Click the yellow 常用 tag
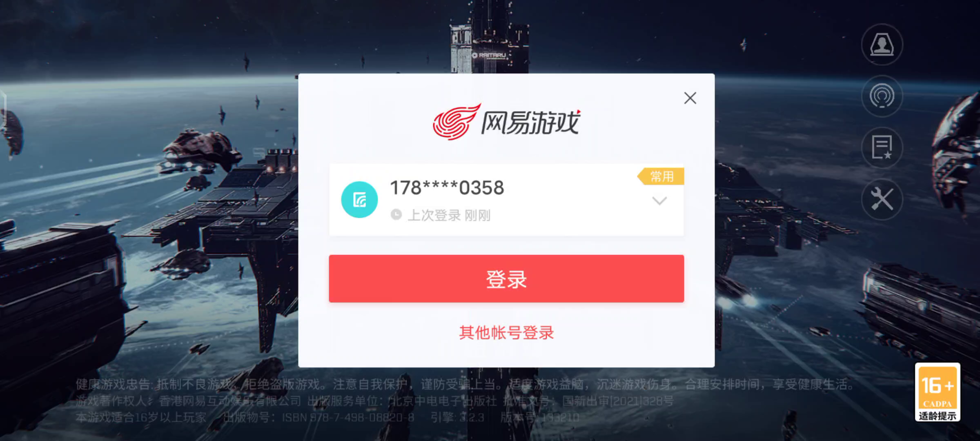Viewport: 980px width, 441px height. (661, 176)
